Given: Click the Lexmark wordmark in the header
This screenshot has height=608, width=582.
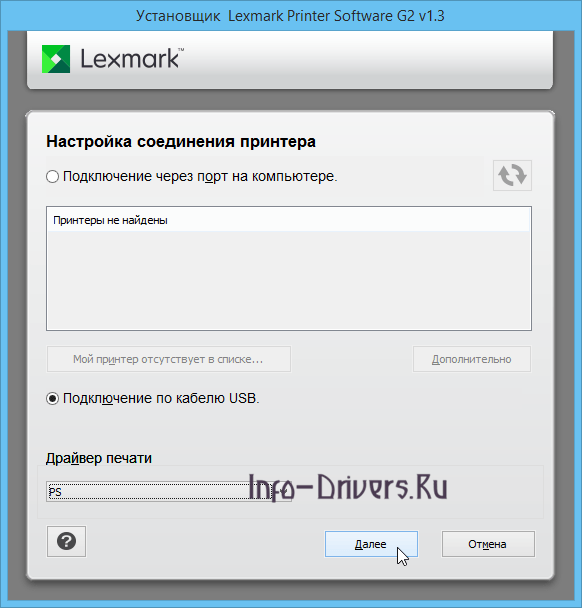Looking at the screenshot, I should tap(132, 59).
